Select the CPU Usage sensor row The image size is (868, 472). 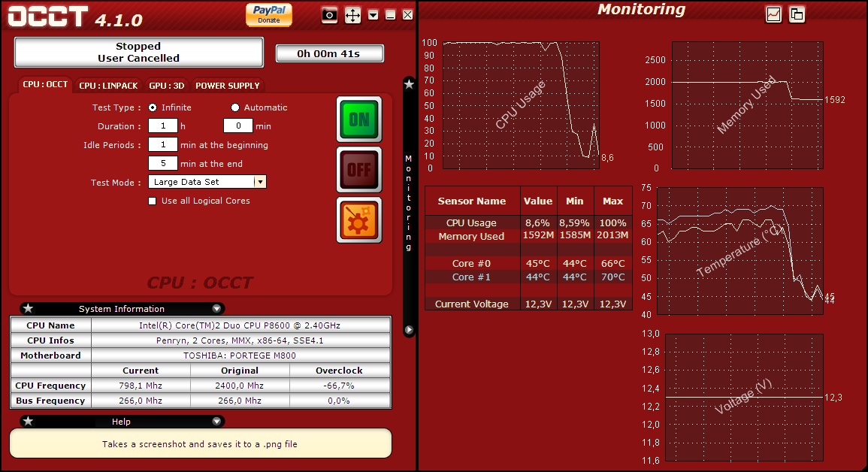point(528,223)
